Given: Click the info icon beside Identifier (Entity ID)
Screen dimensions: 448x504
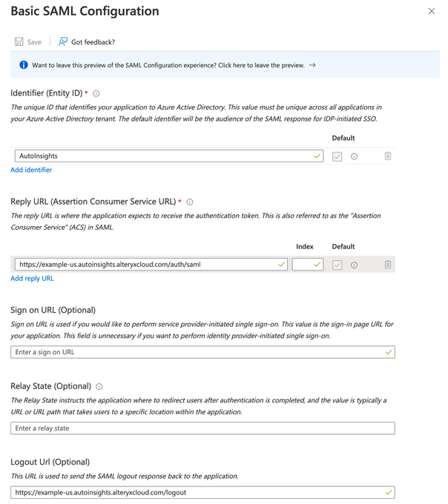Looking at the screenshot, I should pyautogui.click(x=96, y=93).
